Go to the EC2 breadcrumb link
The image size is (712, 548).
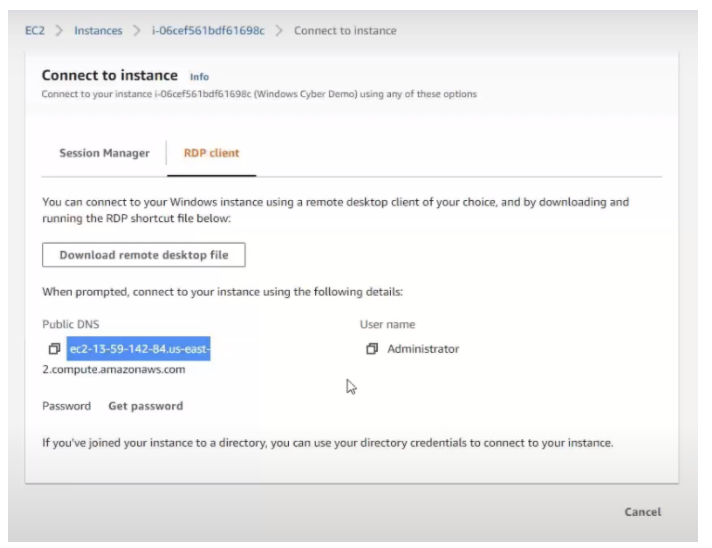pyautogui.click(x=35, y=30)
